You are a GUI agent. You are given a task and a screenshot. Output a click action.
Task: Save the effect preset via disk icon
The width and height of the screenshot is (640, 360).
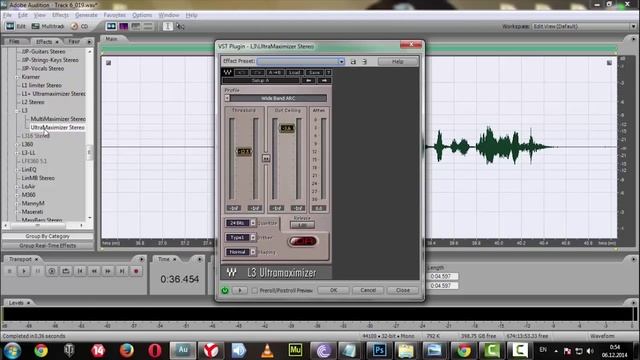[x=353, y=61]
